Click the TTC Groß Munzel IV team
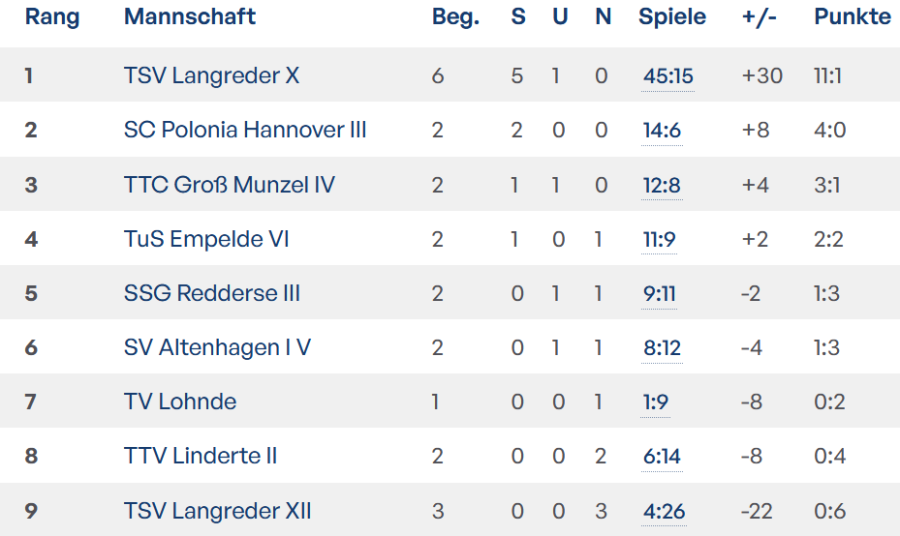The height and width of the screenshot is (536, 900). [229, 185]
